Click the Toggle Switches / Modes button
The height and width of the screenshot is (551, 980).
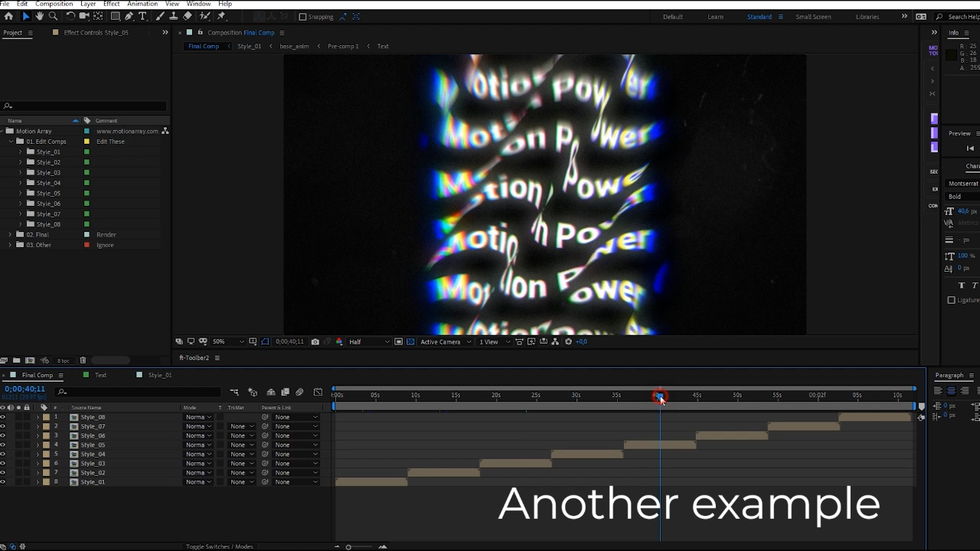pyautogui.click(x=219, y=546)
